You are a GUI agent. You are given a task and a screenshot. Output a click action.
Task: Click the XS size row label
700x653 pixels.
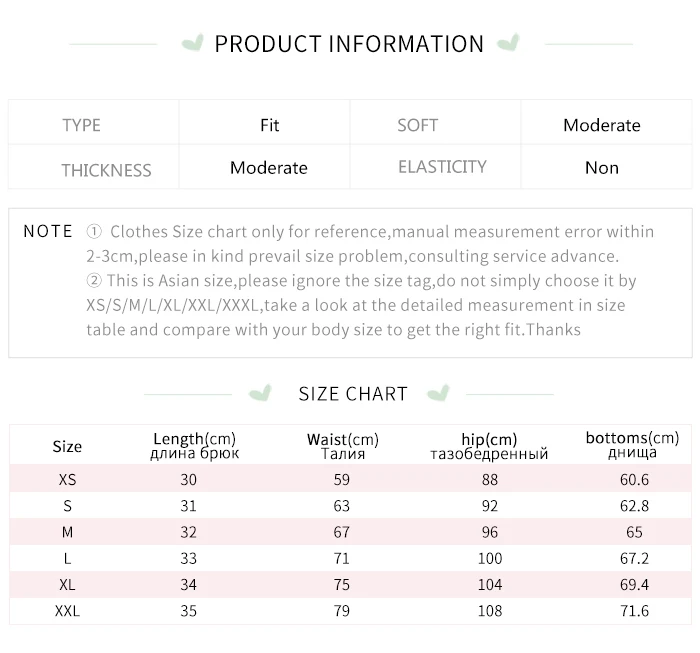coord(67,480)
